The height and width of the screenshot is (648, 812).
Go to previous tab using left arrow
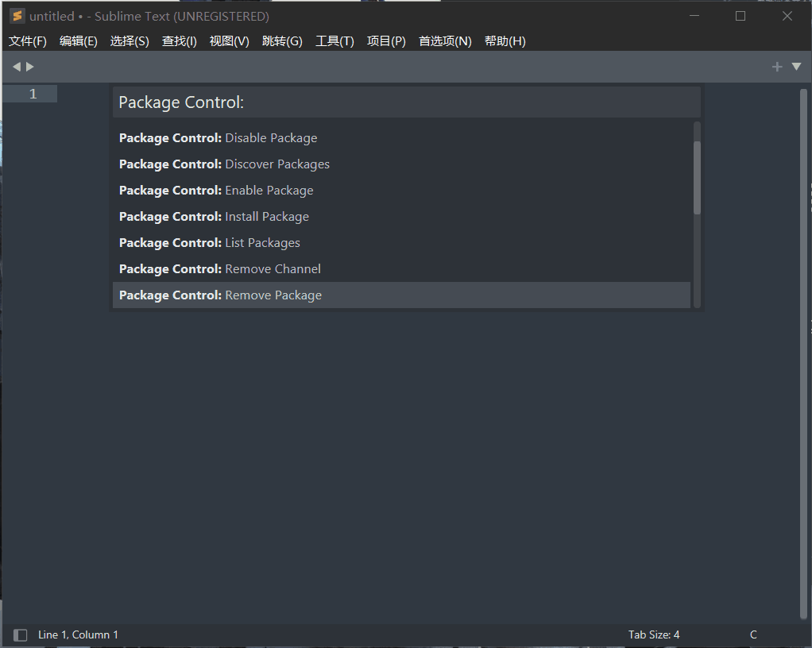tap(17, 67)
